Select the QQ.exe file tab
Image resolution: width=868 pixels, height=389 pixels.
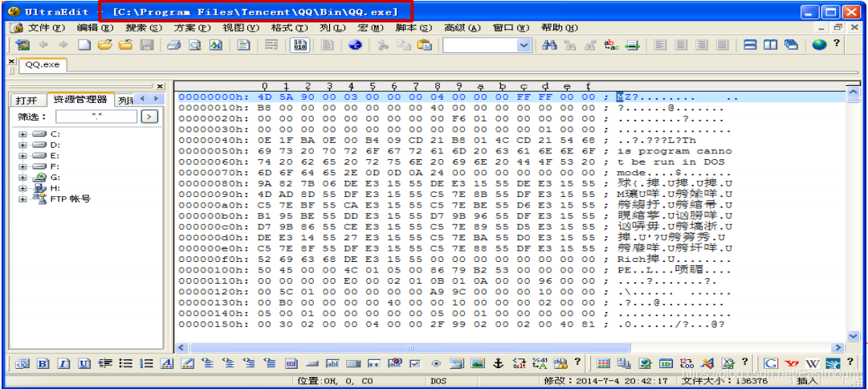(43, 65)
